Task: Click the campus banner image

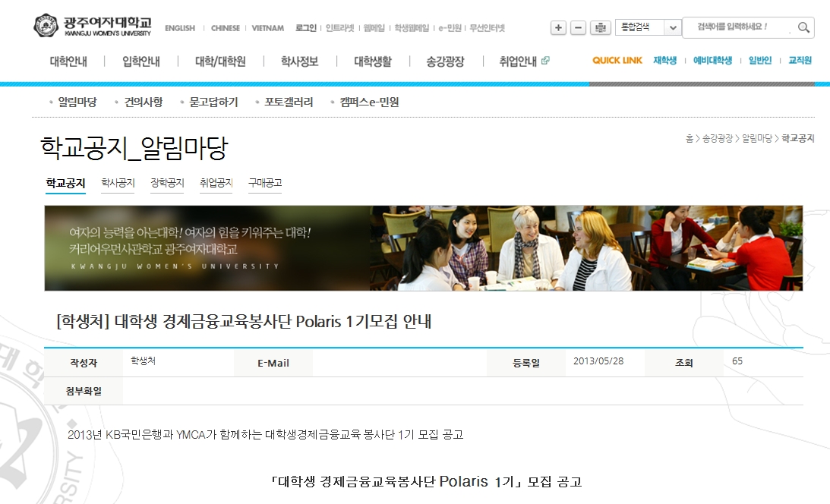Action: [x=424, y=248]
